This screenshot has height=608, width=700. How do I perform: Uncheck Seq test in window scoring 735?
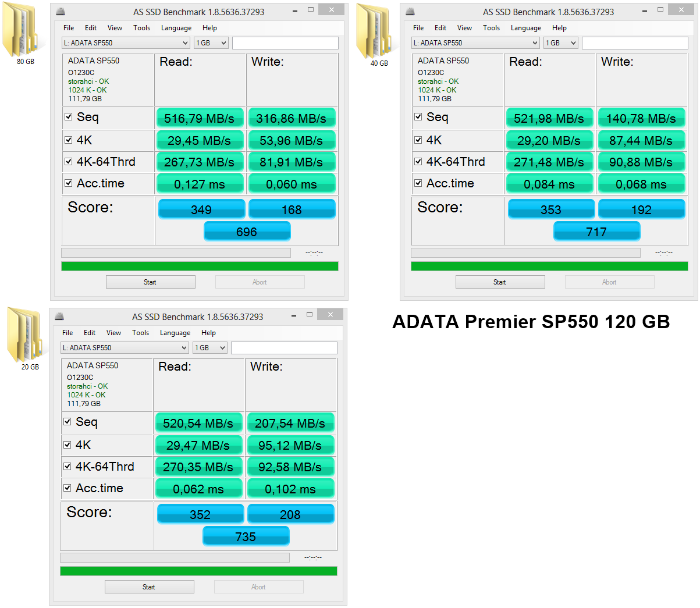67,422
